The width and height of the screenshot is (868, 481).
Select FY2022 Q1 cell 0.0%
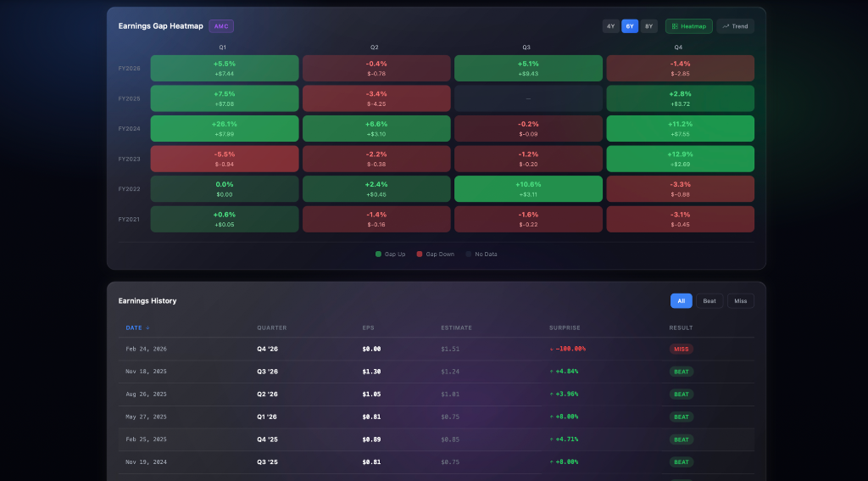coord(224,189)
